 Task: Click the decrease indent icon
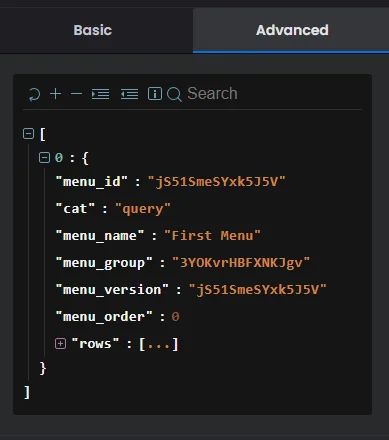tap(129, 94)
